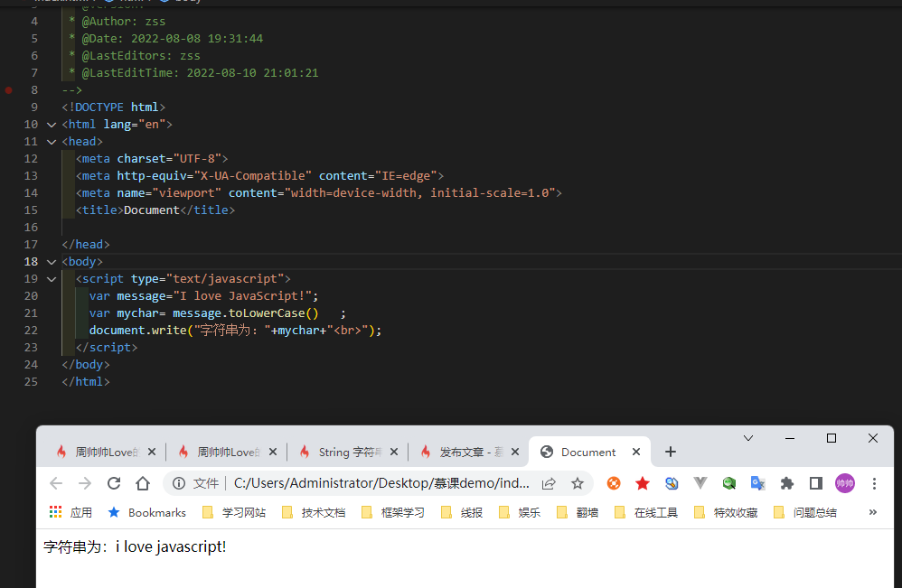
Task: Go forward in the Chrome browser
Action: (x=85, y=483)
